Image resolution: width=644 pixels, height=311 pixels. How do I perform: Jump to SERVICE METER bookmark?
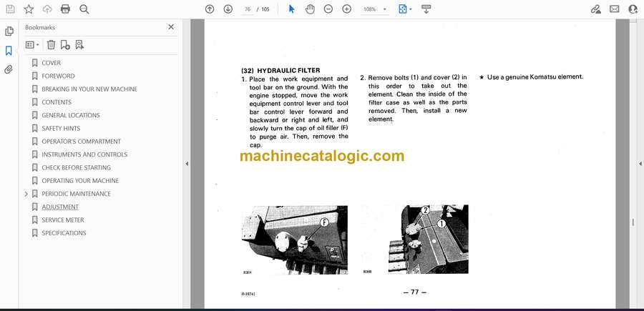pyautogui.click(x=63, y=220)
